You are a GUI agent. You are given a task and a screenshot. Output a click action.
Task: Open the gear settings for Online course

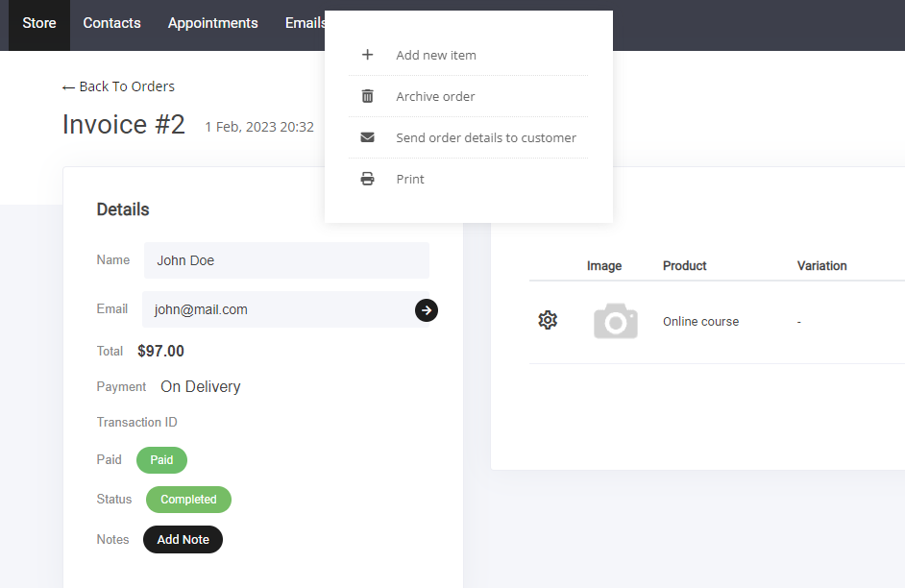coord(548,321)
